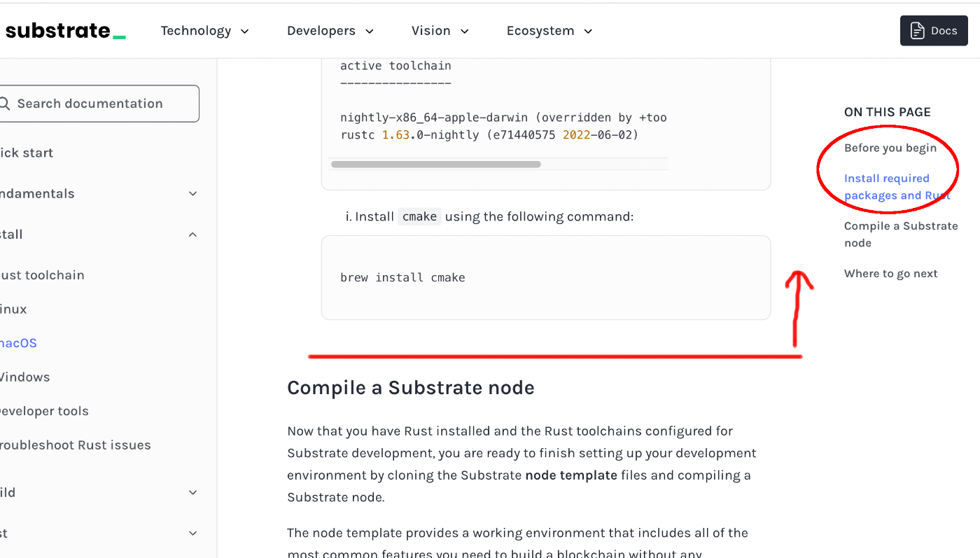Click the Ecosystem dropdown chevron

(588, 32)
